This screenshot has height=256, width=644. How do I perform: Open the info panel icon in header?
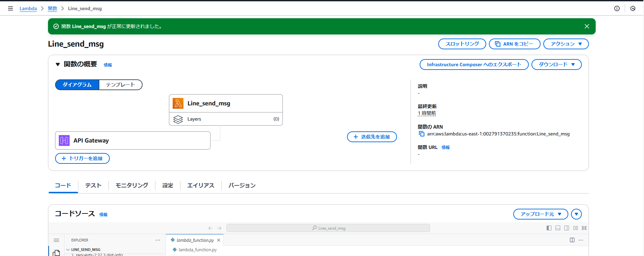[x=617, y=8]
